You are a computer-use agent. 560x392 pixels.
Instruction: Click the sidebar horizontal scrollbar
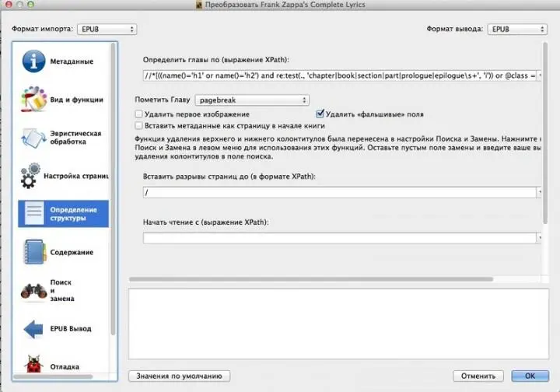53,376
